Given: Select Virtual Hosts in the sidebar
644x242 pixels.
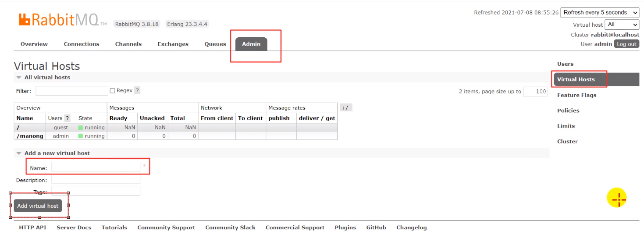Looking at the screenshot, I should tap(576, 79).
